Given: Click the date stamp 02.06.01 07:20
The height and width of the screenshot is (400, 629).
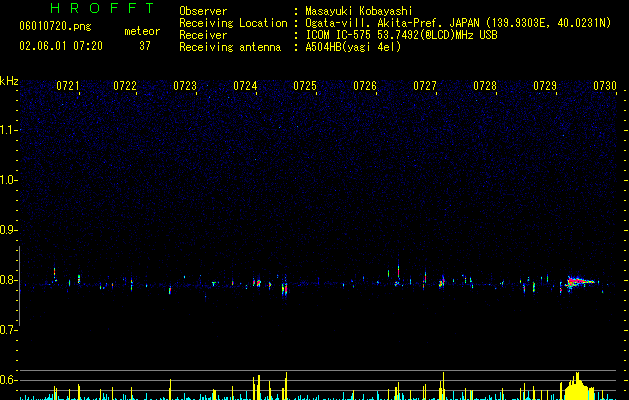Looking at the screenshot, I should click(x=61, y=46).
